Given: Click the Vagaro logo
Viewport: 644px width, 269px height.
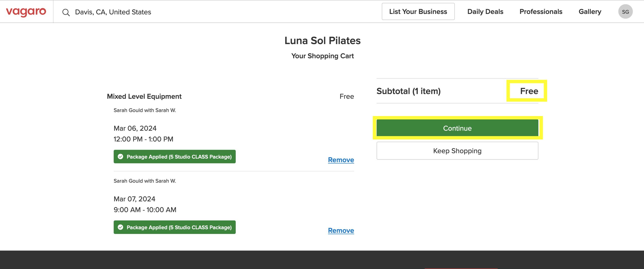Looking at the screenshot, I should tap(26, 12).
